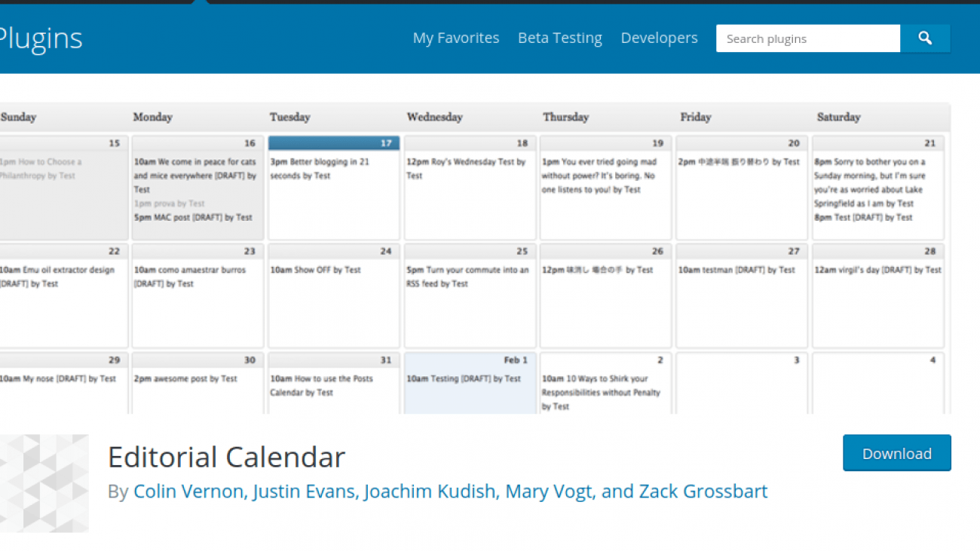Open the Beta Testing page
The height and width of the screenshot is (551, 980).
coord(560,38)
